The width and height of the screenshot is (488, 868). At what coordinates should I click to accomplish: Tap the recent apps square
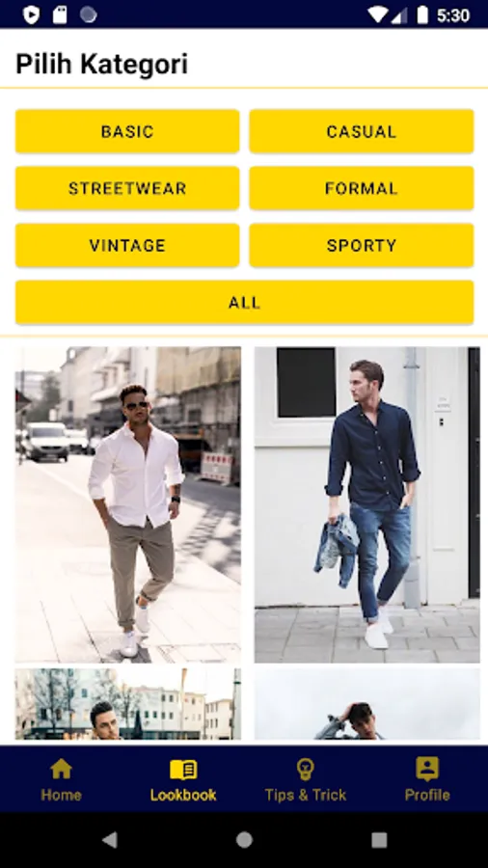[379, 840]
